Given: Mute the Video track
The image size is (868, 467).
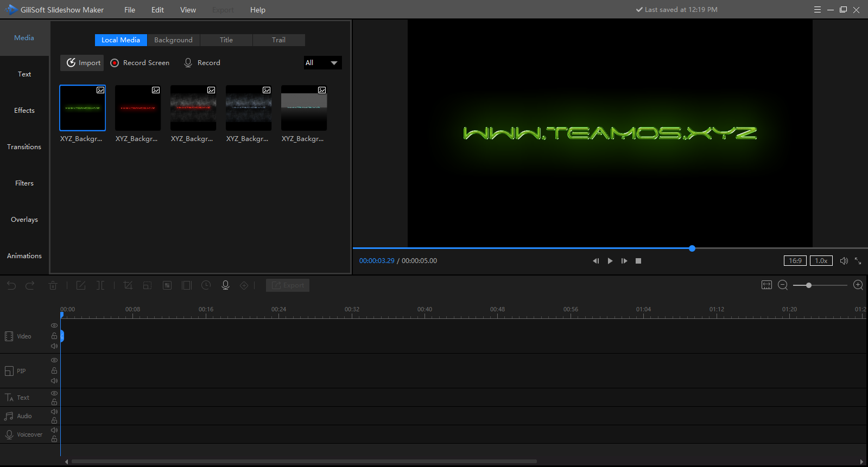Looking at the screenshot, I should point(54,346).
